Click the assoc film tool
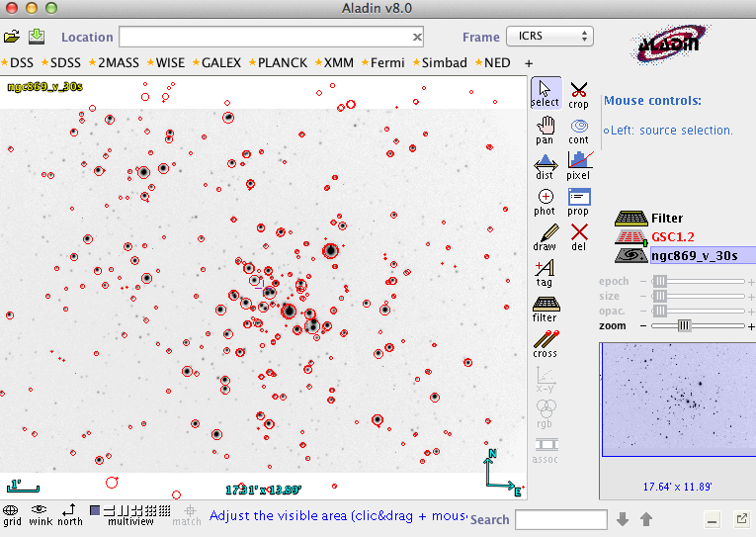Screen dimensions: 756x537 546,451
